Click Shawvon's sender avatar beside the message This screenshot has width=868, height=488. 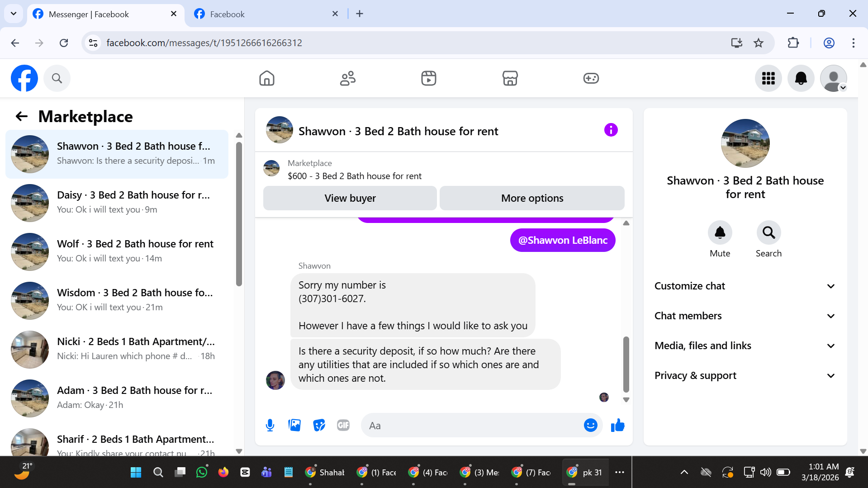point(275,380)
